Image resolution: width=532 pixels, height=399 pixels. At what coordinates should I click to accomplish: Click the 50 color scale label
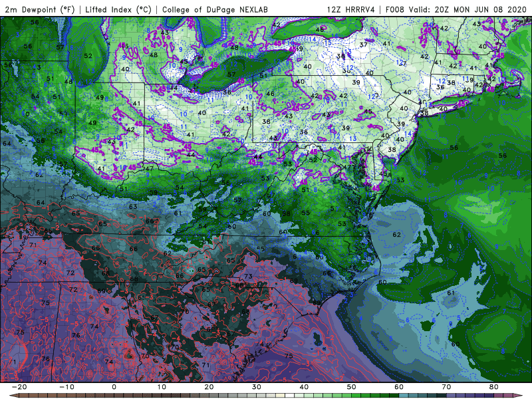pos(352,387)
